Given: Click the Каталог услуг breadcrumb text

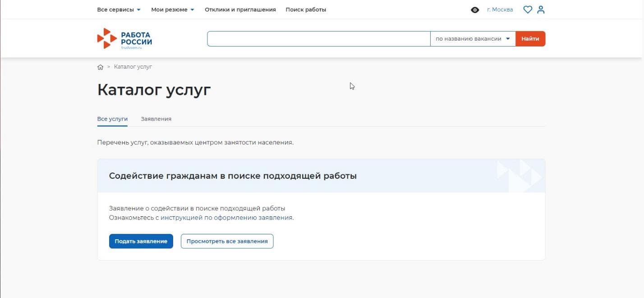Looking at the screenshot, I should (x=133, y=67).
